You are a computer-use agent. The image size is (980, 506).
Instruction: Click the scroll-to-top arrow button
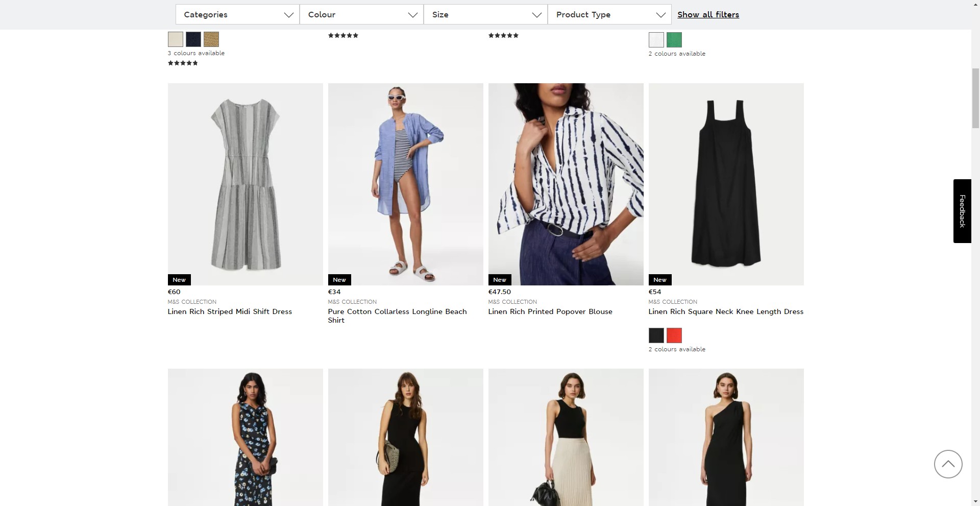[948, 464]
